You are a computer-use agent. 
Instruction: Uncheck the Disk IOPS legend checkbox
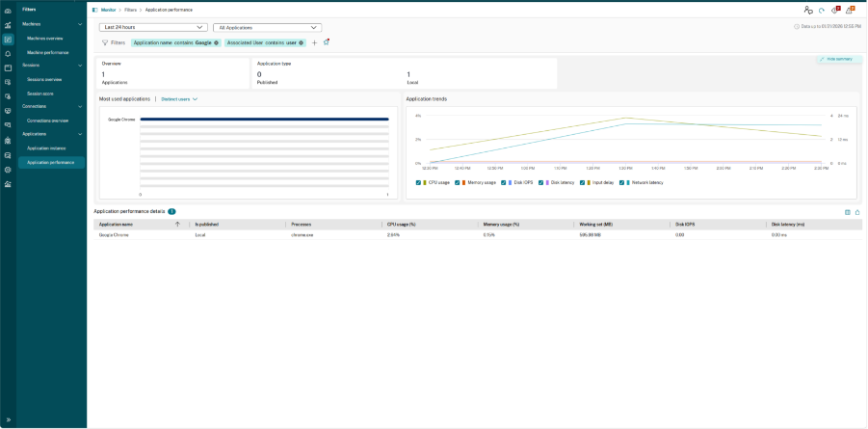(504, 182)
